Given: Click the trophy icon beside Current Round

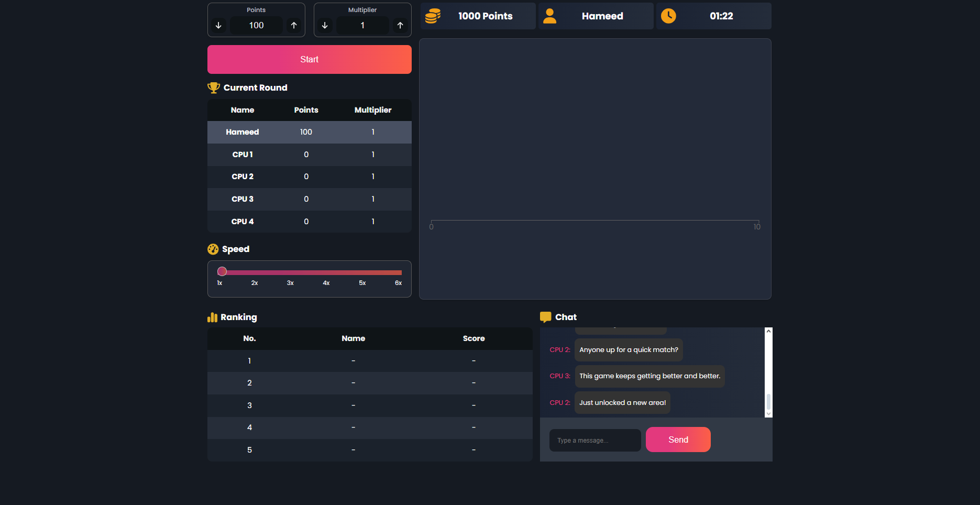Looking at the screenshot, I should 213,87.
